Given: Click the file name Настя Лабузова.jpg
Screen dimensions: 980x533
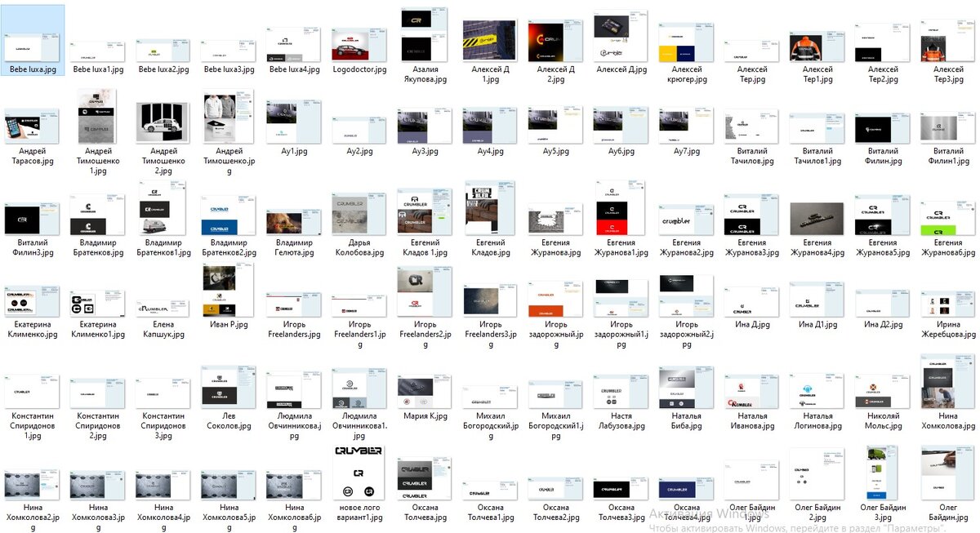Looking at the screenshot, I should pos(621,420).
